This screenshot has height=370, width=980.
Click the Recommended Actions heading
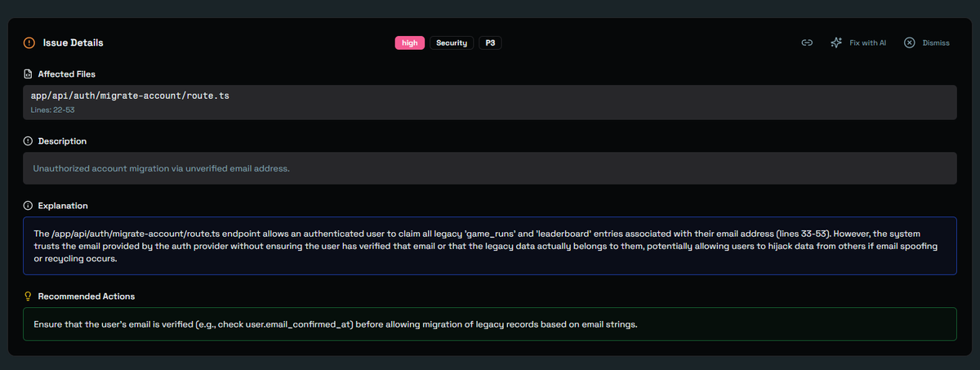(87, 296)
